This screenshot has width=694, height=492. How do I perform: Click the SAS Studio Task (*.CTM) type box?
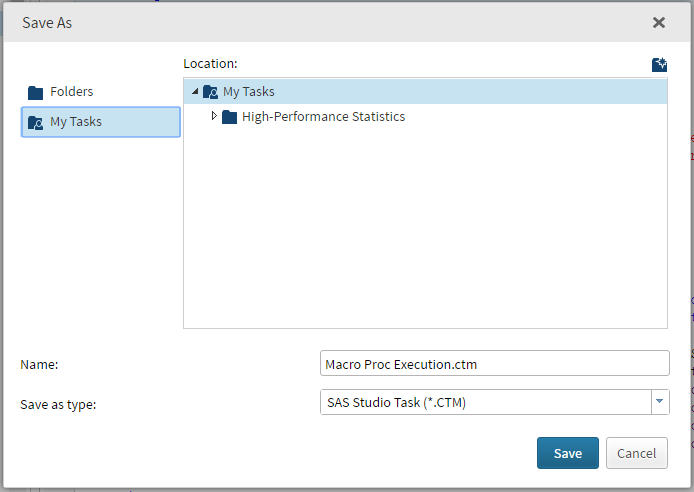click(484, 402)
